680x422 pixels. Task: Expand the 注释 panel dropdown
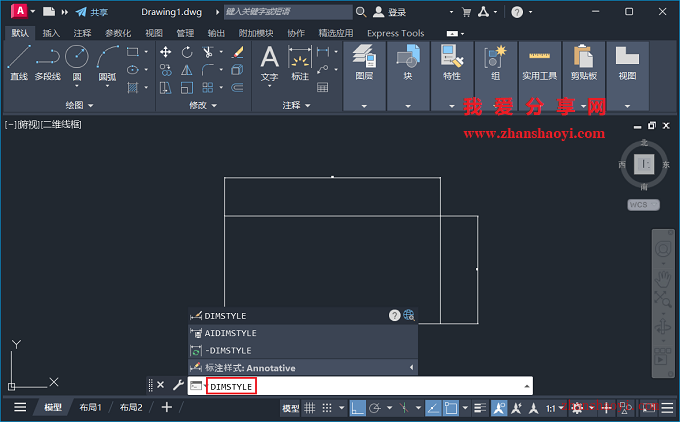pos(308,105)
